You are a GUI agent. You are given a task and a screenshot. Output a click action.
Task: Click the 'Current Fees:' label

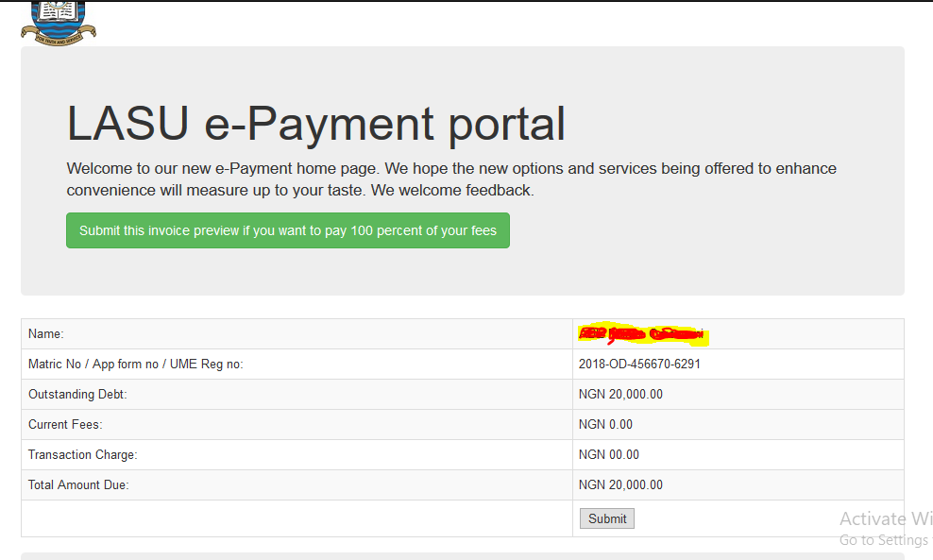65,424
